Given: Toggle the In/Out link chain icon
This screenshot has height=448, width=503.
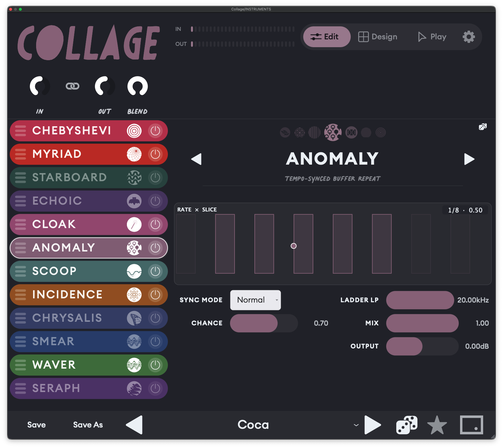Looking at the screenshot, I should (x=73, y=86).
